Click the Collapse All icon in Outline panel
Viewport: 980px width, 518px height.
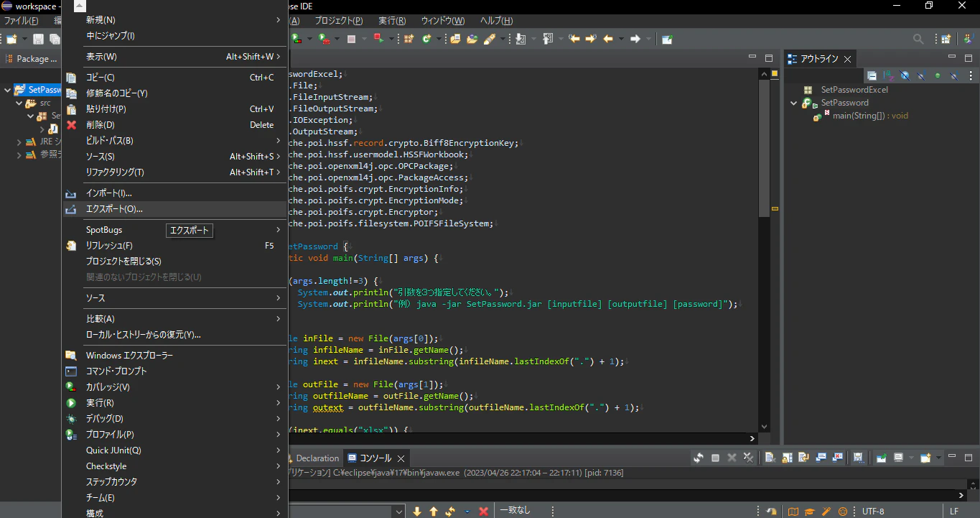[x=872, y=75]
